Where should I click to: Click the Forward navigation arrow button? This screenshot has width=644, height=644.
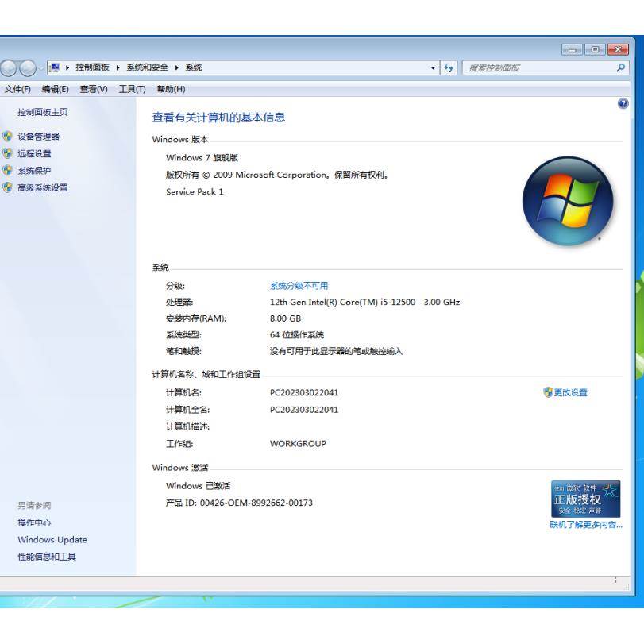(x=28, y=67)
